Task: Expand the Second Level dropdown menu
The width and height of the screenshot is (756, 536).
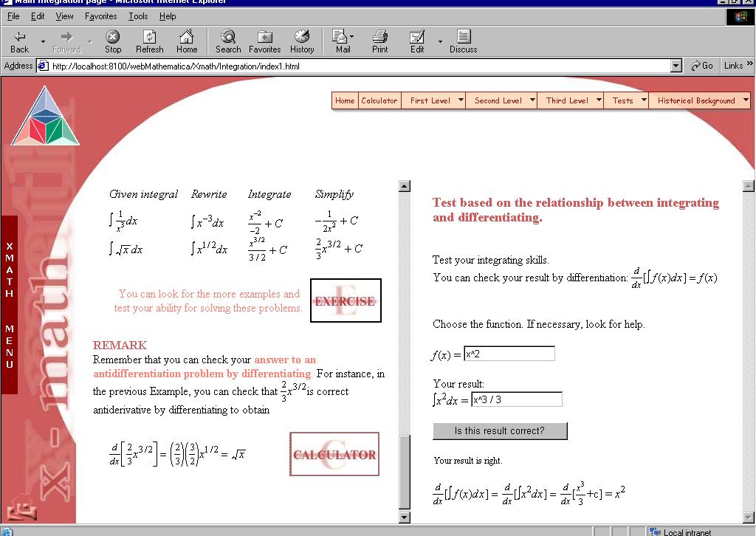Action: click(532, 100)
